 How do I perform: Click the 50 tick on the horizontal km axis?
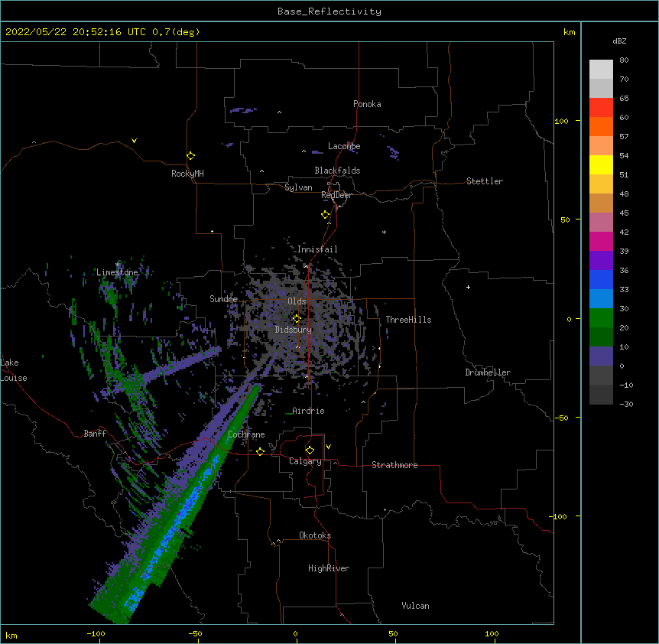tap(393, 633)
